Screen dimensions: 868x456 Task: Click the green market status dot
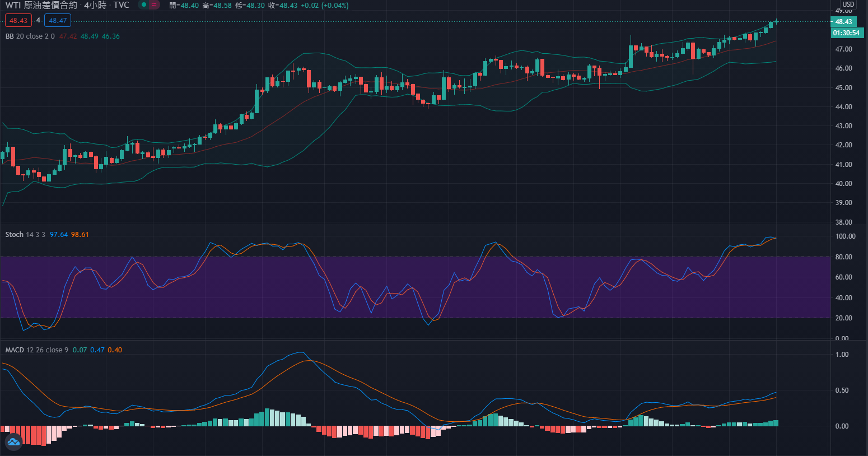[144, 5]
